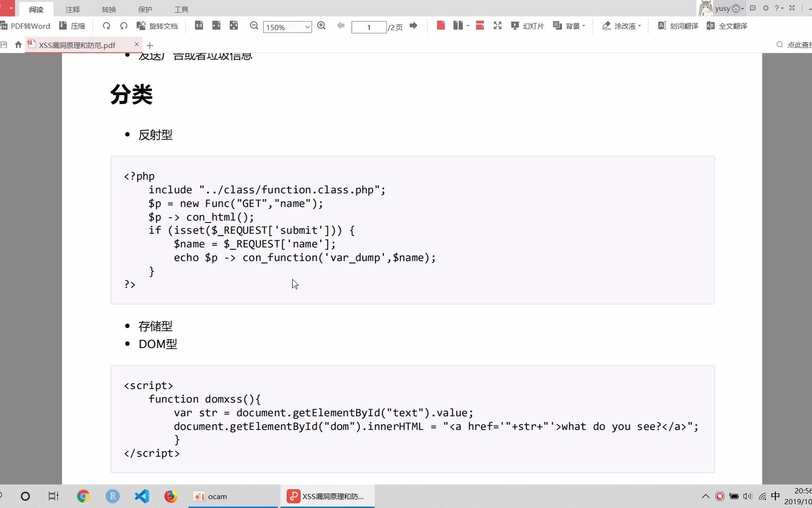Click the yusy user avatar picture
812x508 pixels.
click(705, 8)
